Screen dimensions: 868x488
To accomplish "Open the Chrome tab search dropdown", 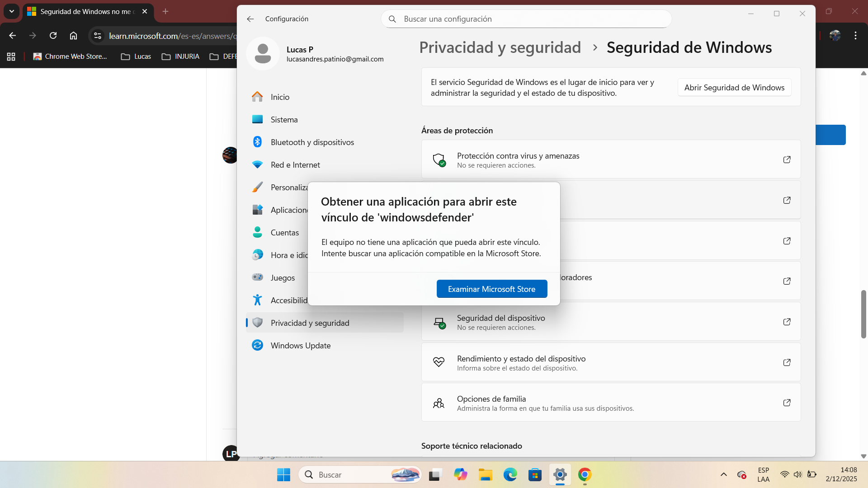I will click(x=11, y=12).
